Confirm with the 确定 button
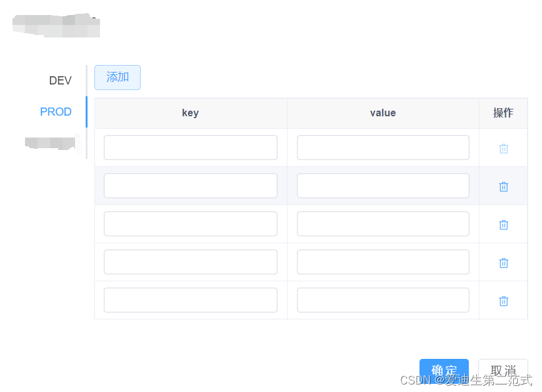The image size is (542, 392). 444,370
